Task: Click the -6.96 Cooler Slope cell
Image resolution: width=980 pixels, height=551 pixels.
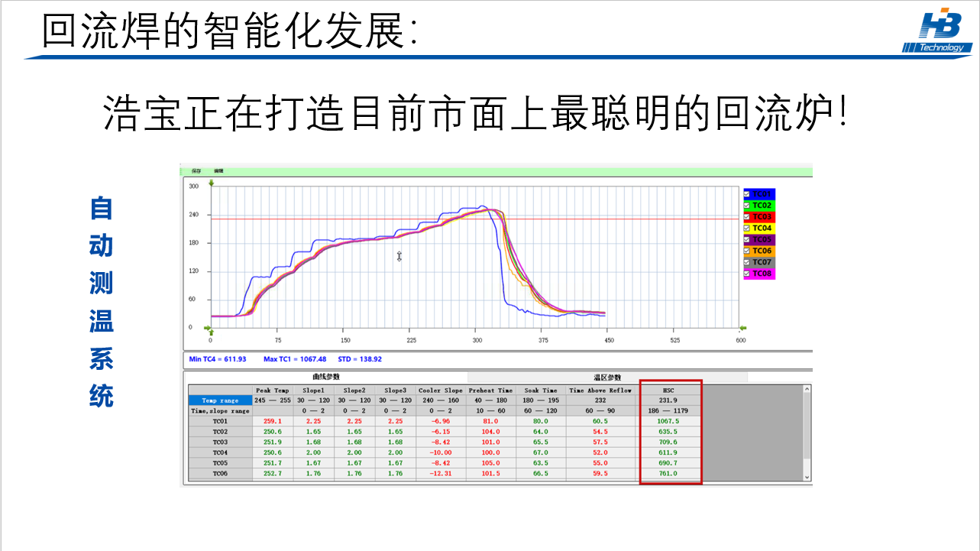Action: (441, 421)
